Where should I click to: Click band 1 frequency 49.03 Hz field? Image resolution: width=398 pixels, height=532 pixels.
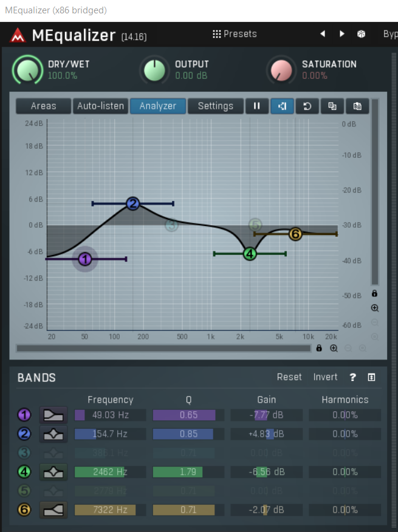coord(111,415)
